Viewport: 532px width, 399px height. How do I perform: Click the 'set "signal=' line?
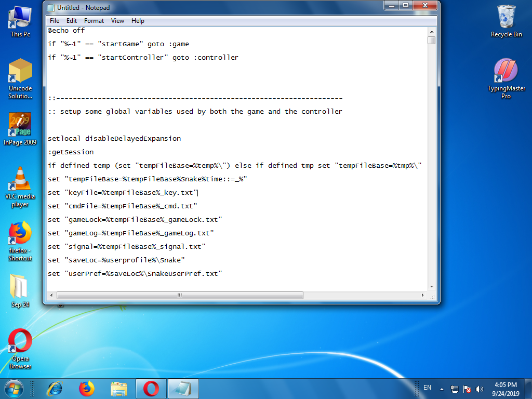[x=127, y=247]
